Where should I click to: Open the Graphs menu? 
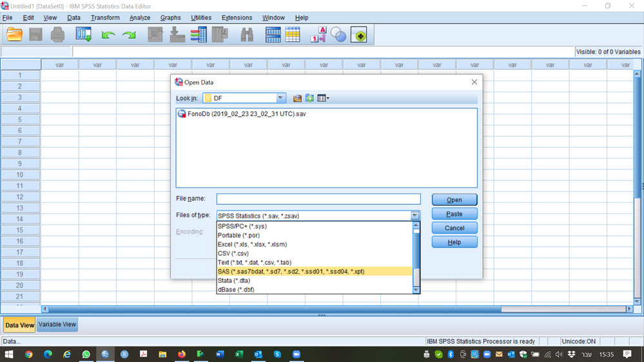[170, 17]
